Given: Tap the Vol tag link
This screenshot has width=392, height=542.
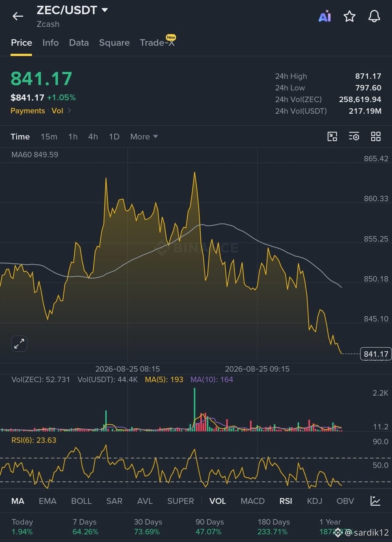Looking at the screenshot, I should 57,111.
